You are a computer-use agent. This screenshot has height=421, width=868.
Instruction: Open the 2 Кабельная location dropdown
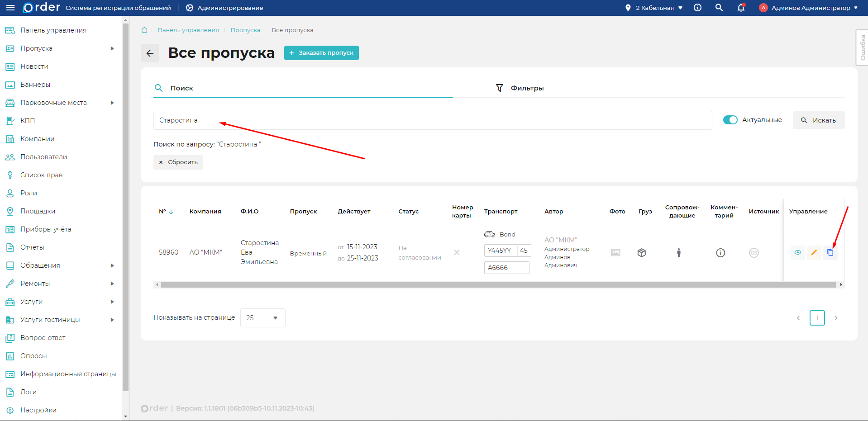pyautogui.click(x=654, y=8)
